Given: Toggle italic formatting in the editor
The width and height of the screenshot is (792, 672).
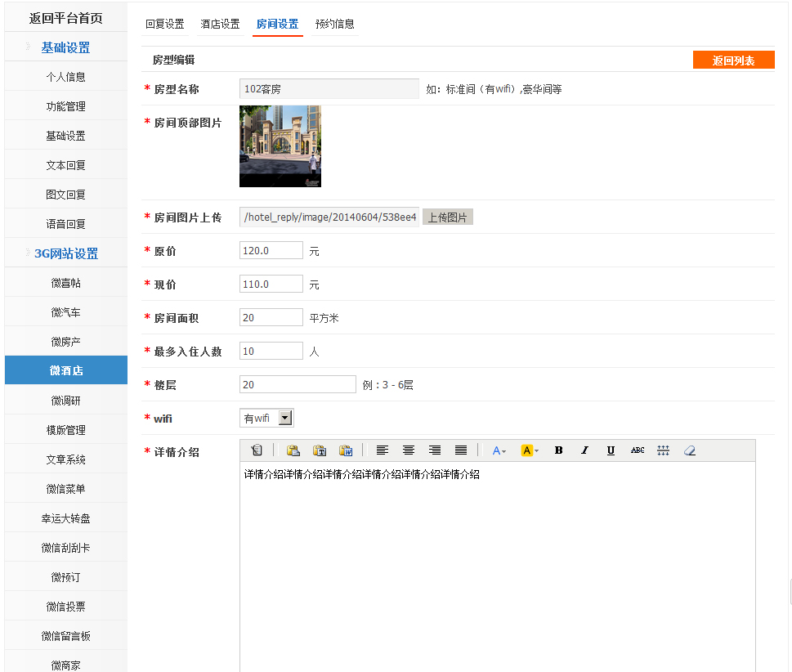Looking at the screenshot, I should (x=585, y=450).
